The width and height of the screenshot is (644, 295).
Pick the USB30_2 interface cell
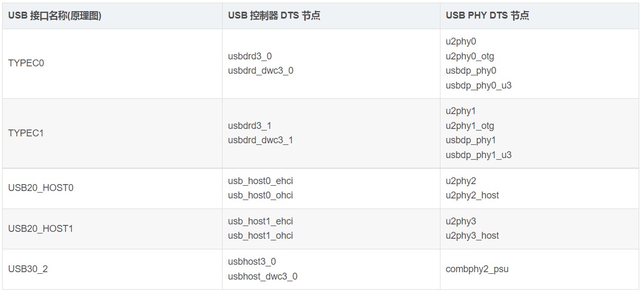coord(28,269)
